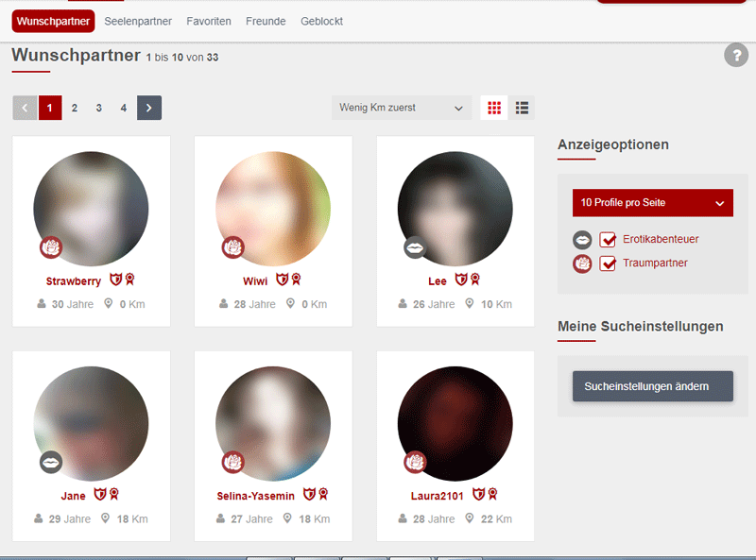Open the Geblockt tab
This screenshot has width=756, height=560.
click(x=321, y=21)
